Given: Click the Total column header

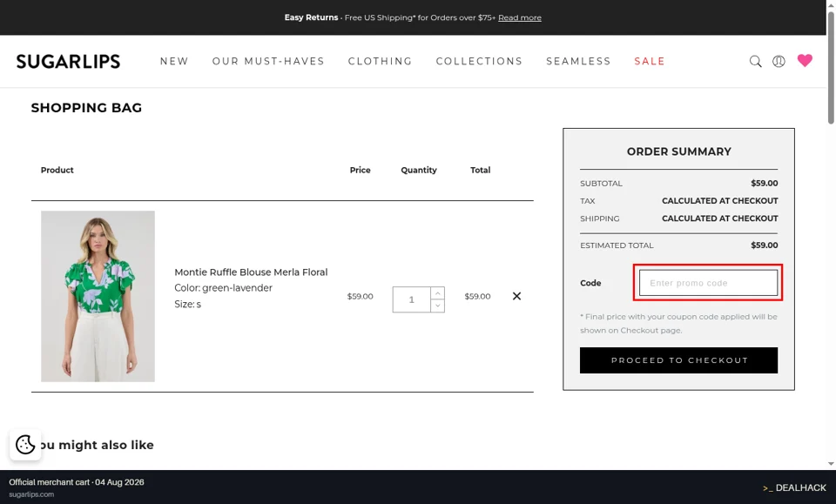Looking at the screenshot, I should pyautogui.click(x=480, y=170).
